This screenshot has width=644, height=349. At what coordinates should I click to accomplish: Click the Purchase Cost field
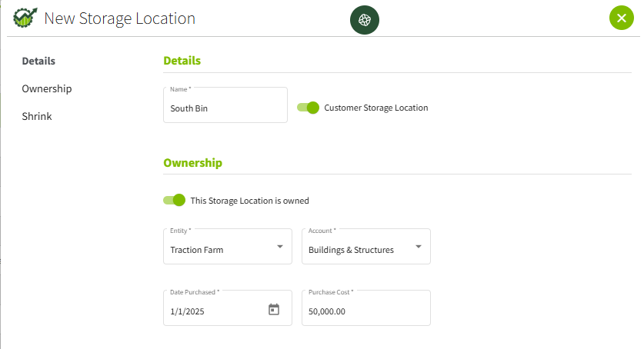point(366,308)
